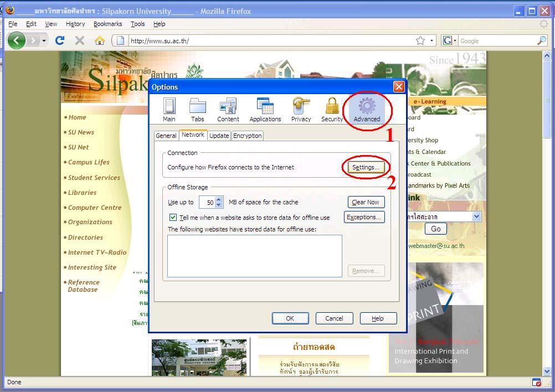Open connection Settings button
Screen dimensions: 555x392
(x=366, y=167)
